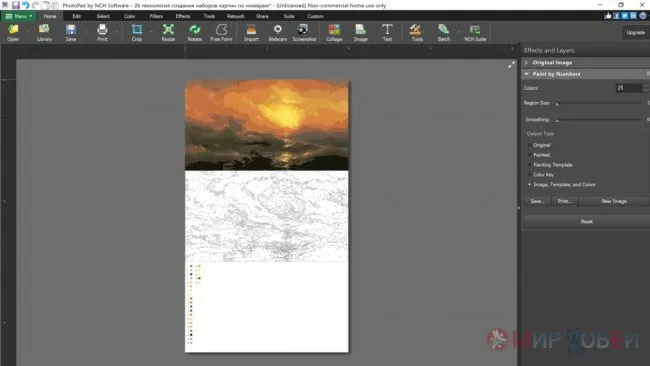Click the quick-access Save icon in title bar

[16, 5]
